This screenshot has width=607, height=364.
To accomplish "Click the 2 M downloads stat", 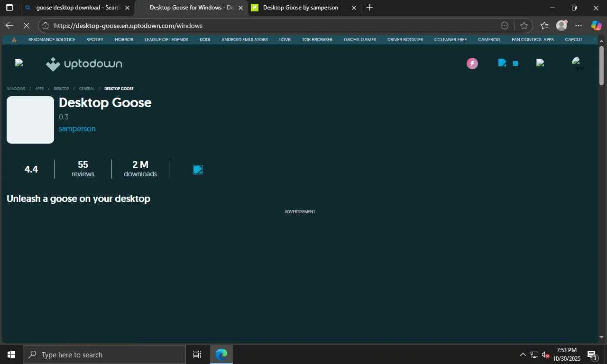I will pos(140,169).
